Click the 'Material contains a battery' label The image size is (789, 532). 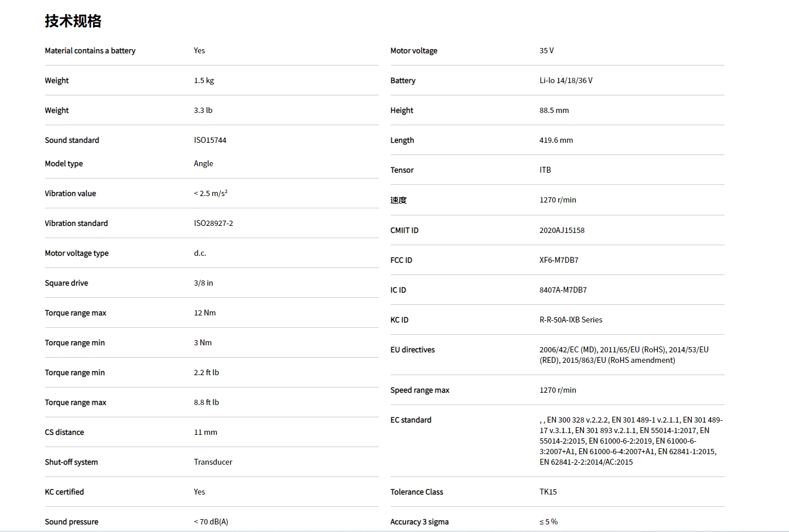[90, 51]
